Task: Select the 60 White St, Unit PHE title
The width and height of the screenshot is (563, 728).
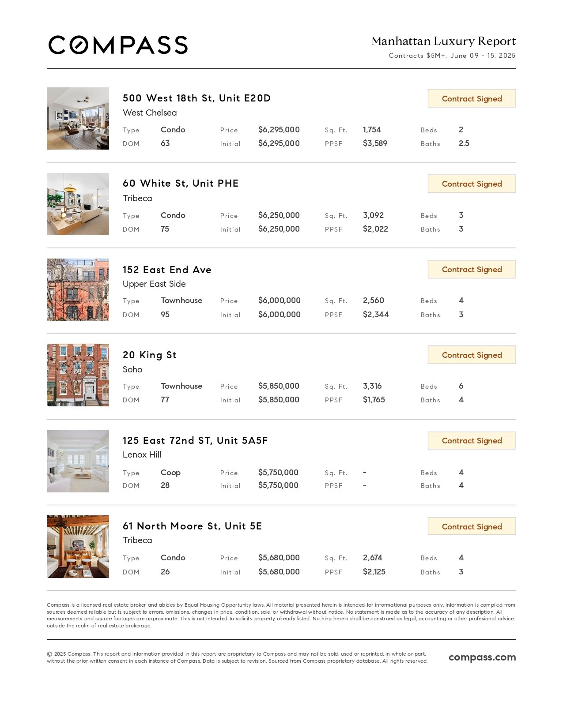Action: tap(181, 183)
